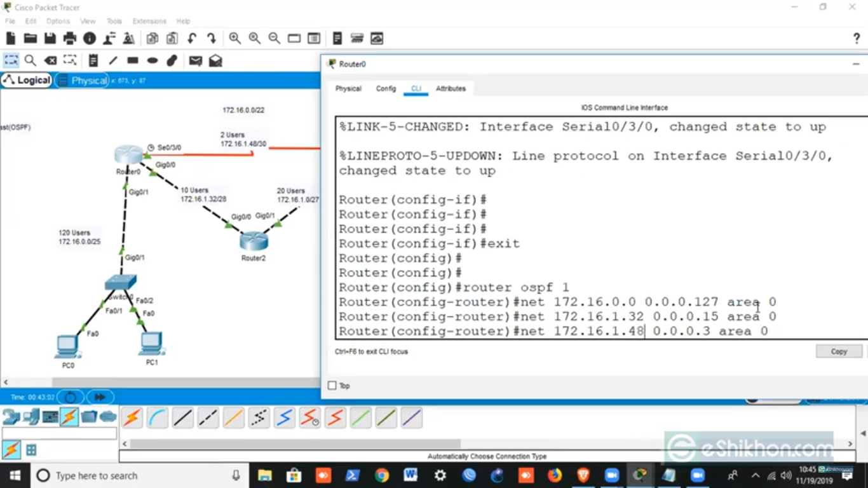Select the Complex PDU open-envelope tool
Image resolution: width=868 pixels, height=488 pixels.
(x=215, y=60)
